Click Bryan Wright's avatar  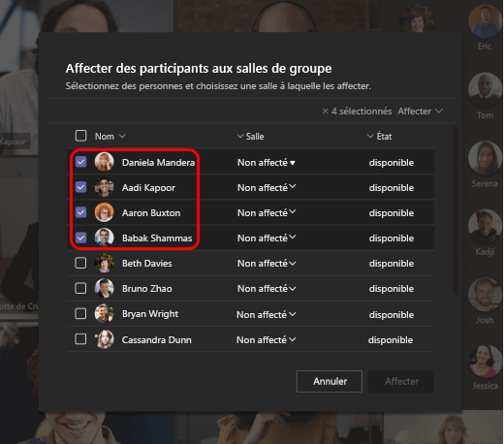[x=104, y=313]
